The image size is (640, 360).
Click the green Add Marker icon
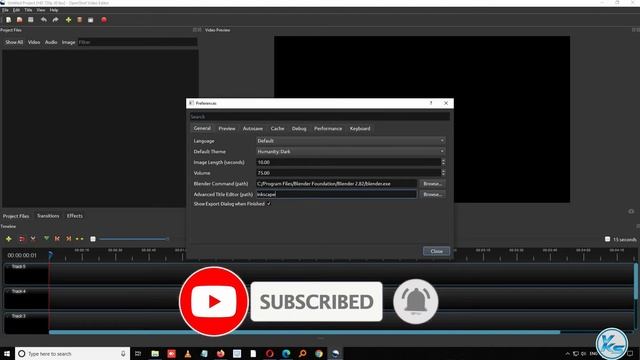[47, 239]
